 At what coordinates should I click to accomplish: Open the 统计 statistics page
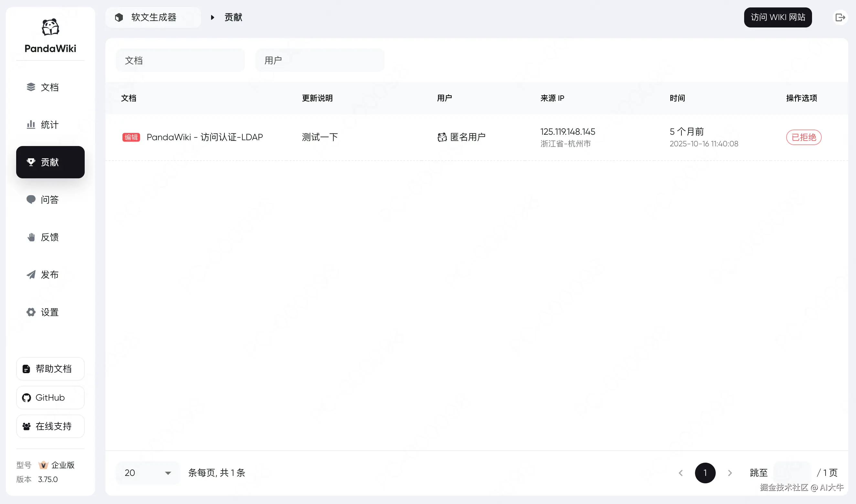click(49, 125)
